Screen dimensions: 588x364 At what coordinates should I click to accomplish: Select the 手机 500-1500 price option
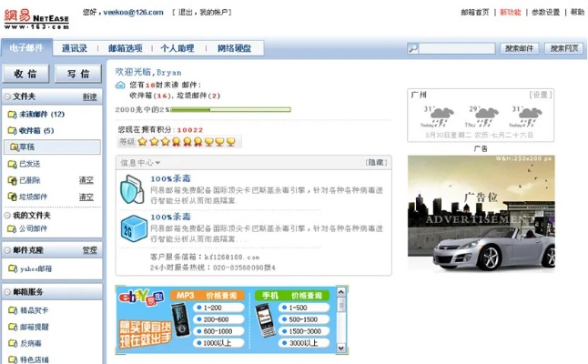tap(304, 319)
